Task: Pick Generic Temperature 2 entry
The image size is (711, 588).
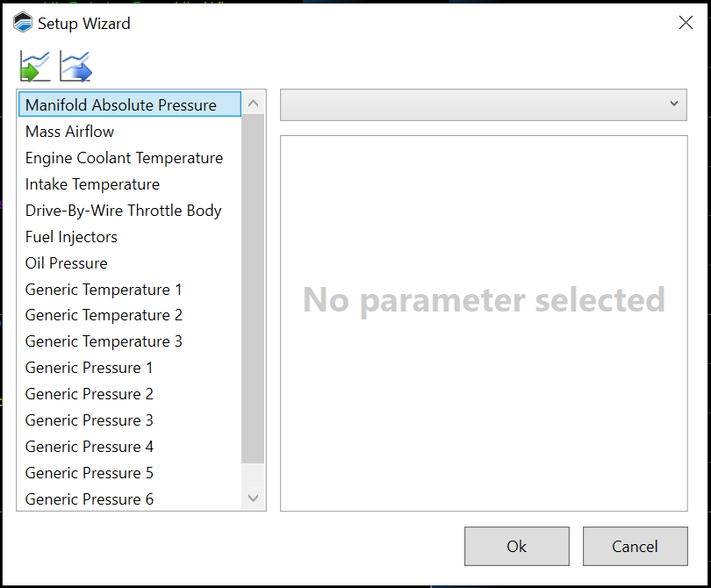Action: [104, 315]
